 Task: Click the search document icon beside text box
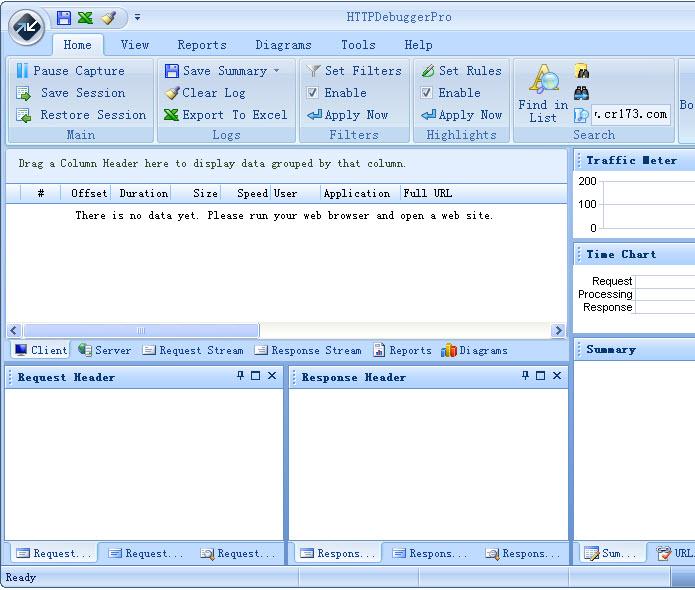pyautogui.click(x=581, y=115)
